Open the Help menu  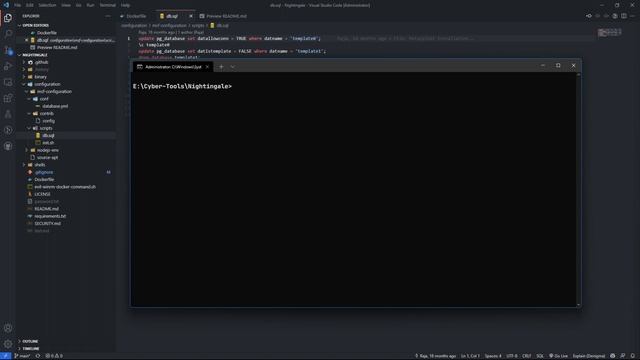click(x=125, y=5)
